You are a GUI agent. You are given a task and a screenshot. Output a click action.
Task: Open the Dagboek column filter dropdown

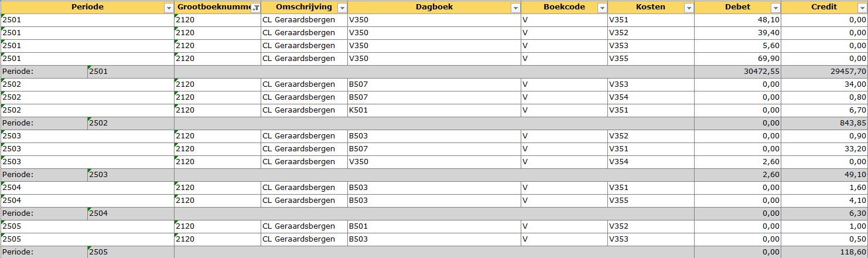[515, 8]
